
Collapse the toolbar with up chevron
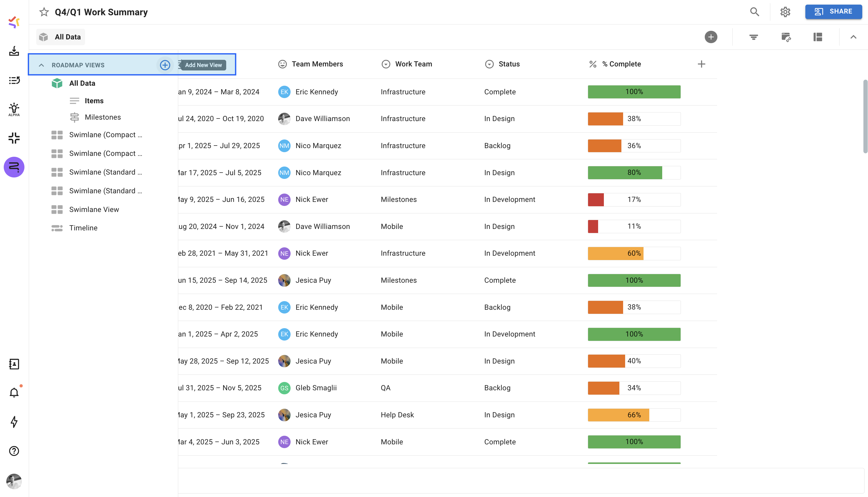[x=853, y=37]
